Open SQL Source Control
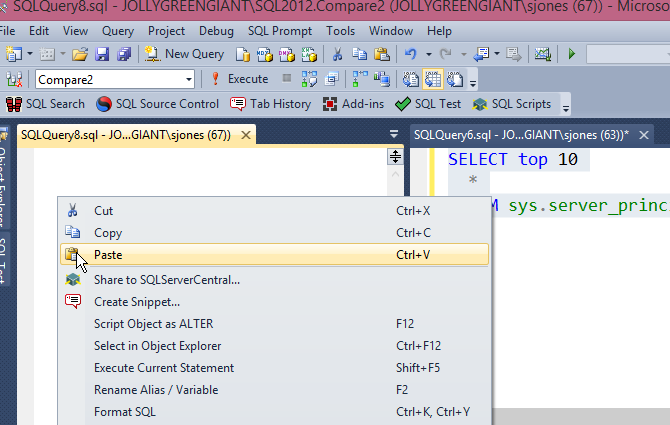 point(158,103)
